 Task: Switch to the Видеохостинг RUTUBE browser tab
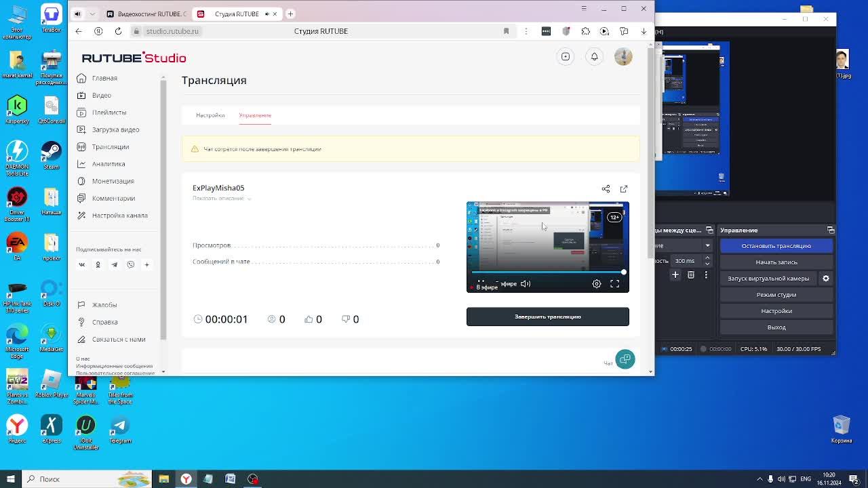[145, 14]
